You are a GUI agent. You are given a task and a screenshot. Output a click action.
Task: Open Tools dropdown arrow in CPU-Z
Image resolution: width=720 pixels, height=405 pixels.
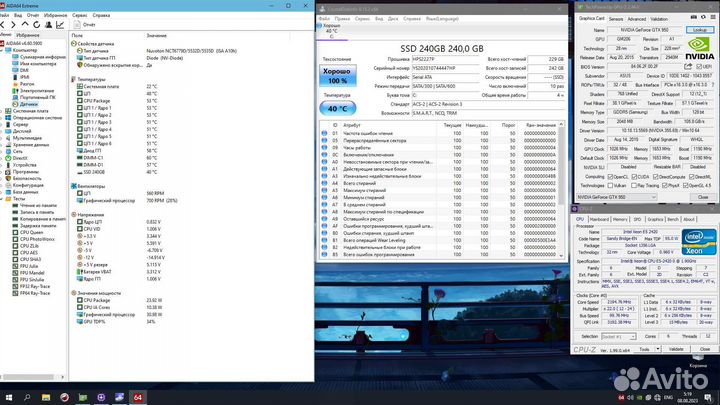click(658, 349)
